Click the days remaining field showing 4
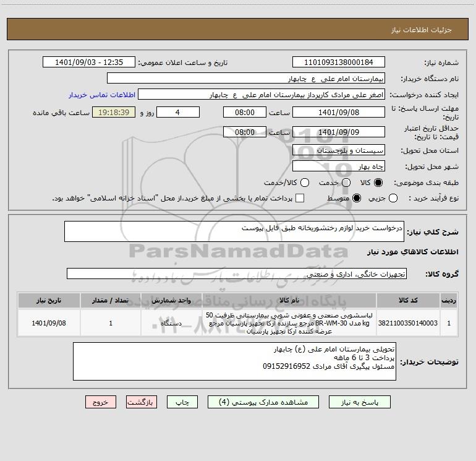The width and height of the screenshot is (476, 461). 178,112
